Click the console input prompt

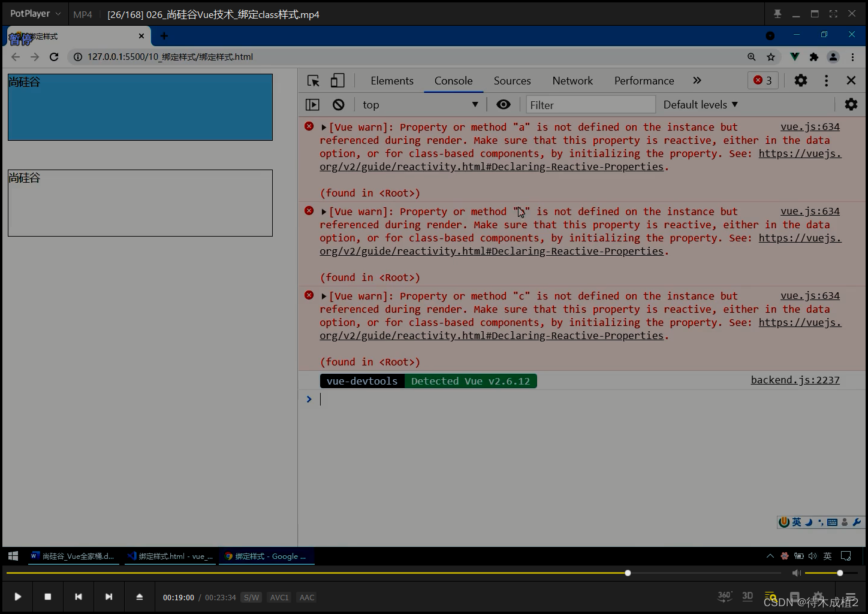click(581, 399)
